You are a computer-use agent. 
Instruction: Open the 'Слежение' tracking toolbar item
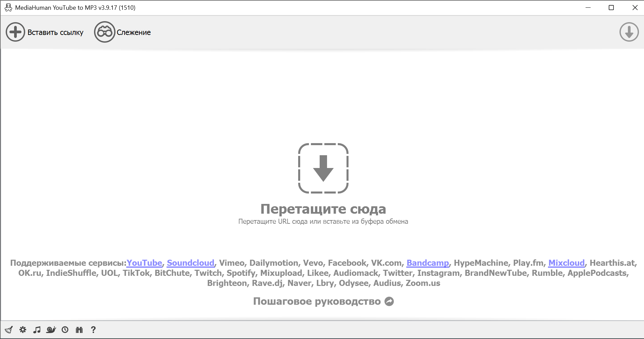[x=123, y=32]
